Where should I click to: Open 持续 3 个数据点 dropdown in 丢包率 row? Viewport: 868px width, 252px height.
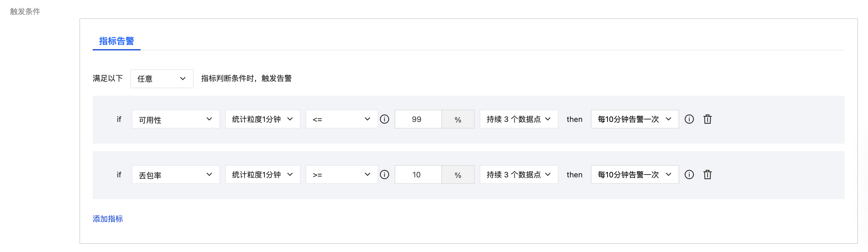point(519,175)
